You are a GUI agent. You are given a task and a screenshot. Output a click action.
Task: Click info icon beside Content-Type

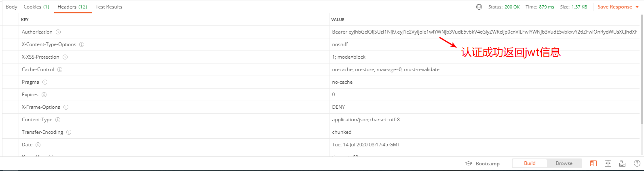point(58,120)
